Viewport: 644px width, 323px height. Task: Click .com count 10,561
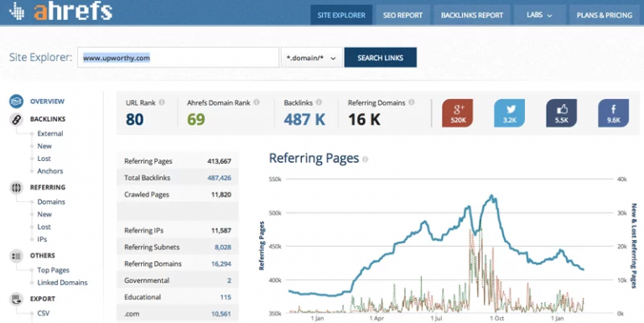pyautogui.click(x=221, y=314)
